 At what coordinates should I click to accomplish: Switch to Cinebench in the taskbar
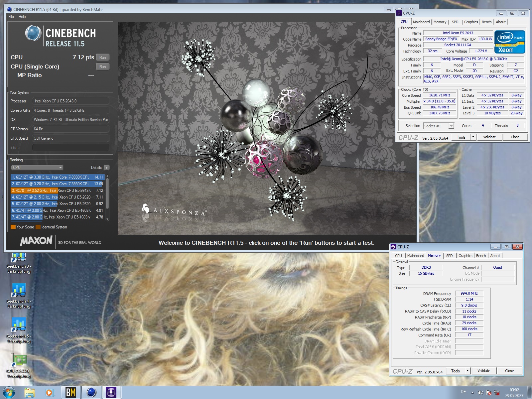pos(91,393)
